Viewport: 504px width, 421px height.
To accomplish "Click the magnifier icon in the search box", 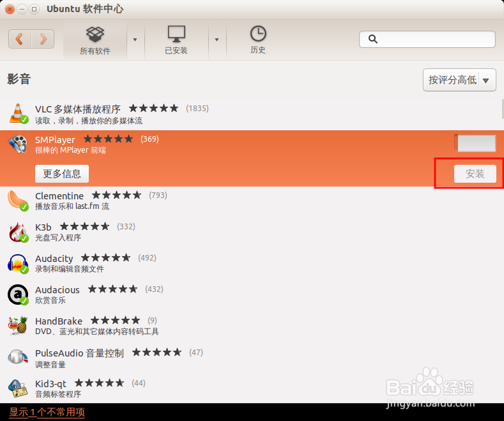I will click(x=373, y=39).
